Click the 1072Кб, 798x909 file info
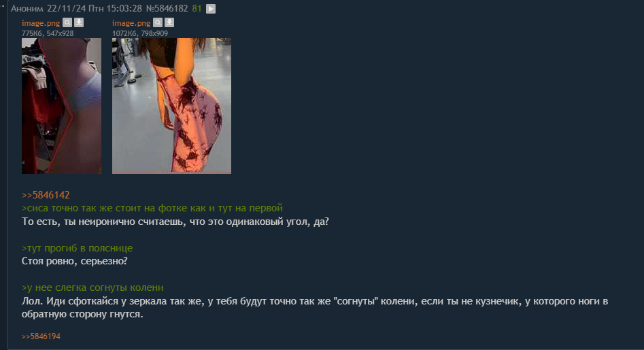 140,33
